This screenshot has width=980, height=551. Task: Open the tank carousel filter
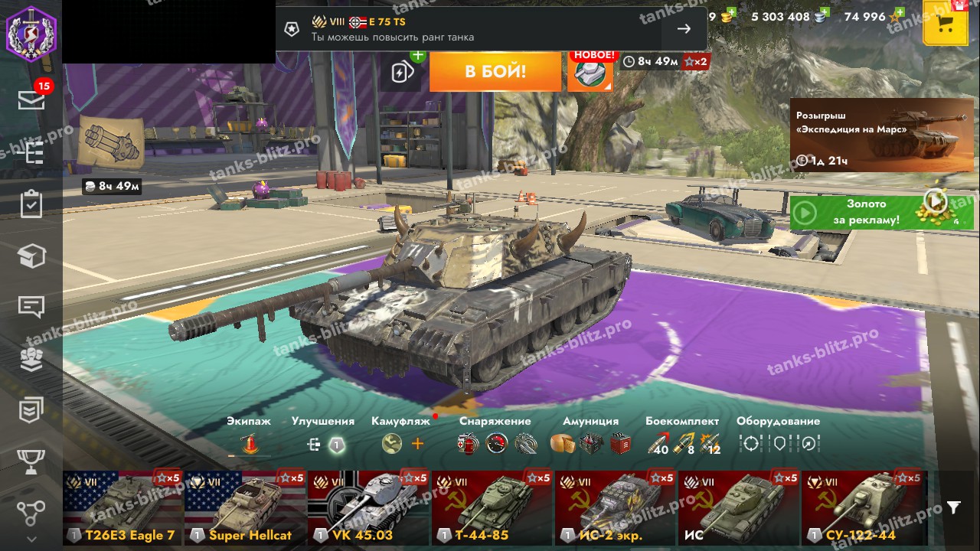coord(953,507)
